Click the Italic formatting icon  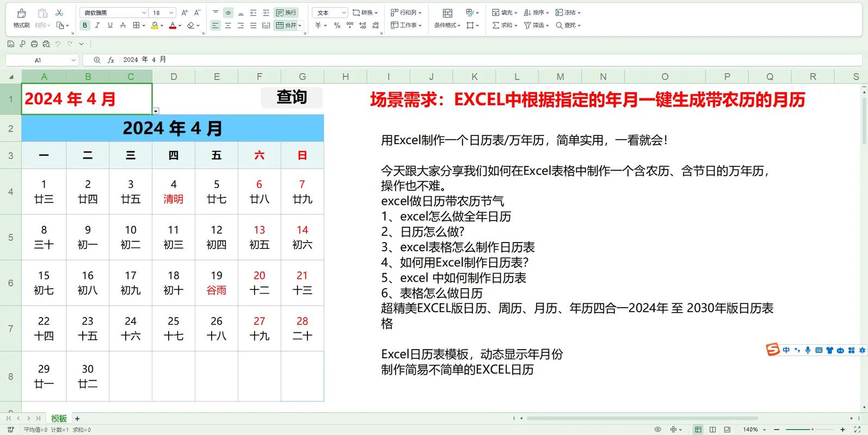(x=97, y=25)
